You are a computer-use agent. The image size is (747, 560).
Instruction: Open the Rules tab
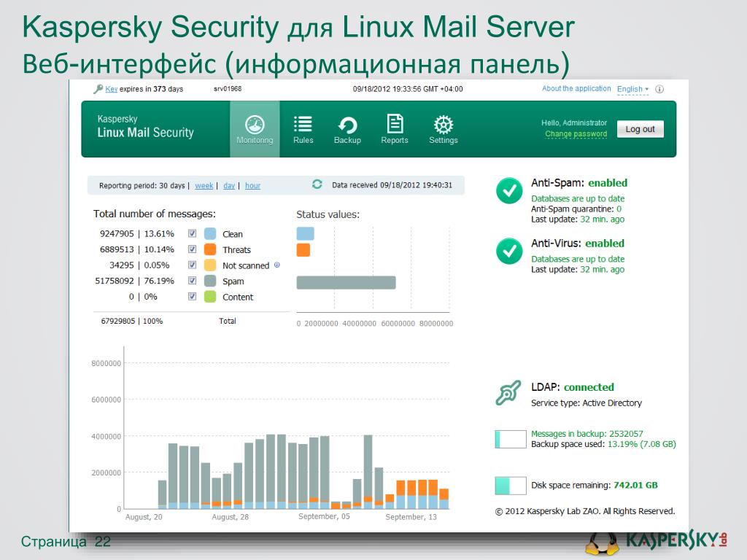pos(303,129)
